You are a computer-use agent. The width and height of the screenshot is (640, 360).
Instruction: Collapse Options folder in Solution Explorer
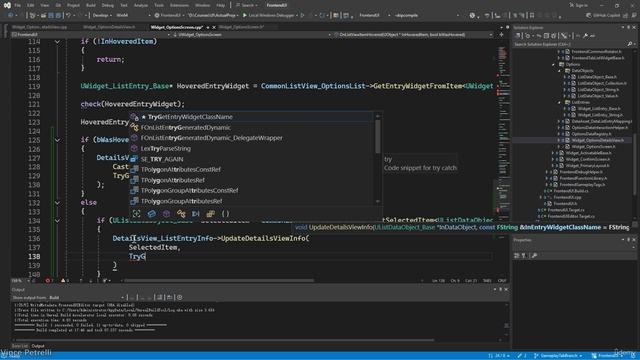(x=554, y=64)
